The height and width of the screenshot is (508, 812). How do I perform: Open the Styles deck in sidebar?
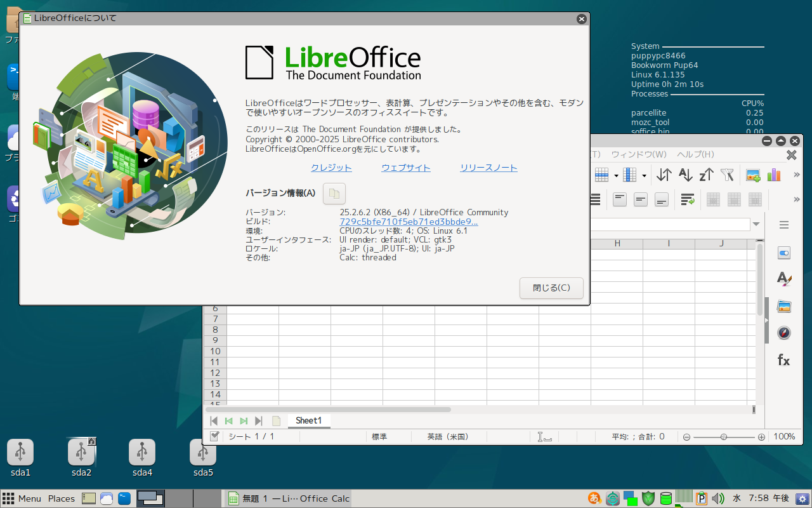(784, 279)
